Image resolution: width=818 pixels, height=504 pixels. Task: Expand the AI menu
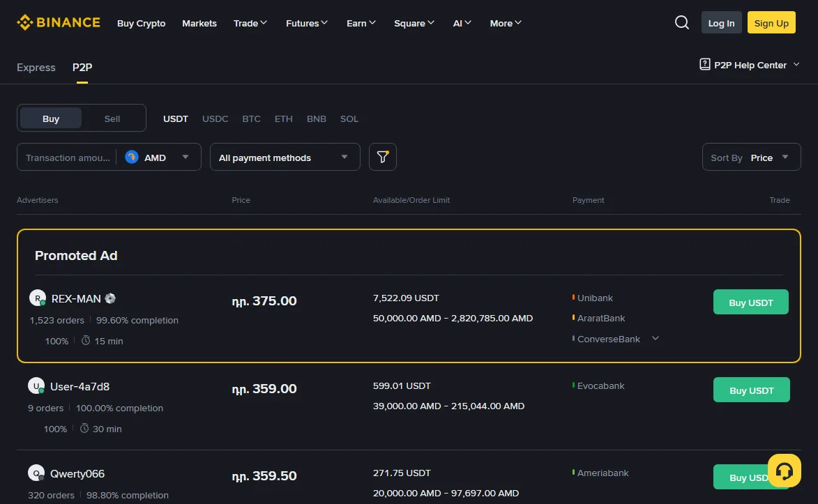click(x=462, y=23)
